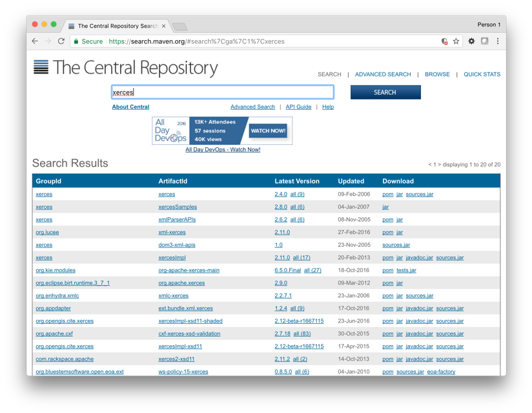Screen dimensions: 532x413
Task: Open the Chrome three-dot menu
Action: (x=498, y=41)
